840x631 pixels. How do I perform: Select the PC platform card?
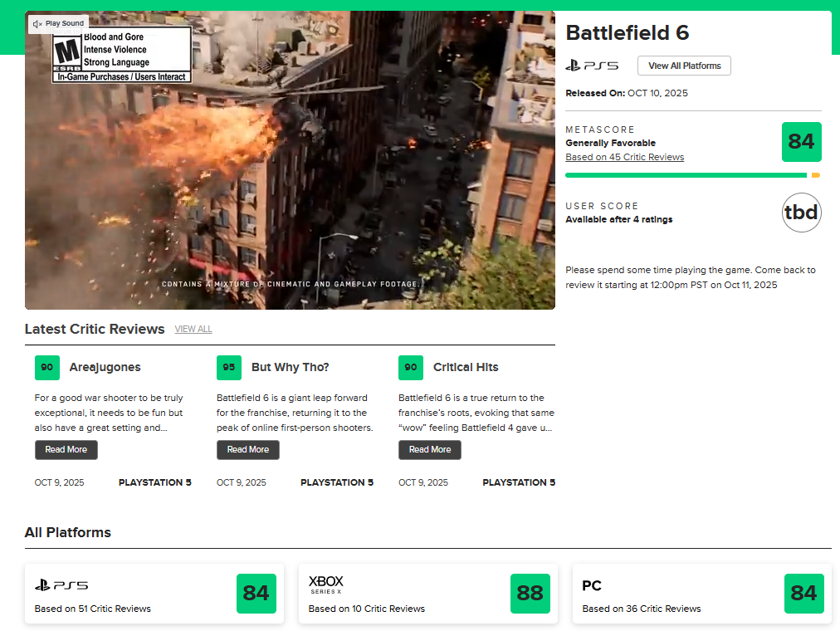pyautogui.click(x=702, y=594)
